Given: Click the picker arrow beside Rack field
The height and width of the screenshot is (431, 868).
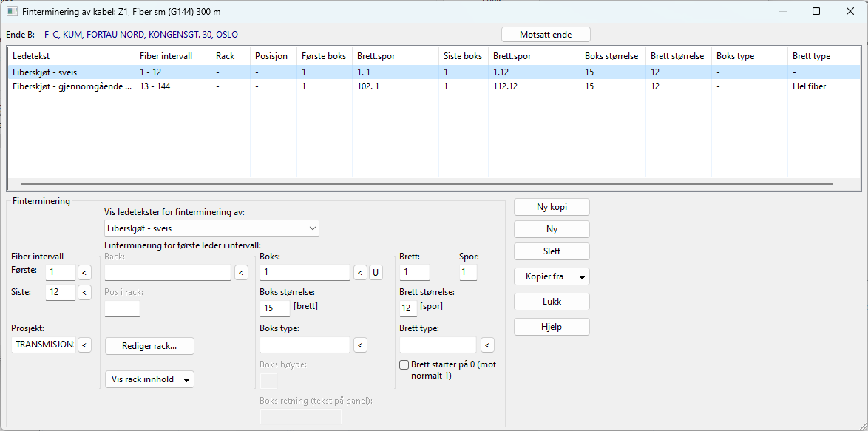Looking at the screenshot, I should (241, 272).
